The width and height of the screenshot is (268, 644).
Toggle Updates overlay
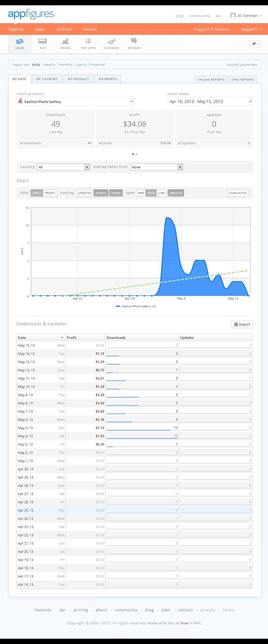pyautogui.click(x=84, y=193)
